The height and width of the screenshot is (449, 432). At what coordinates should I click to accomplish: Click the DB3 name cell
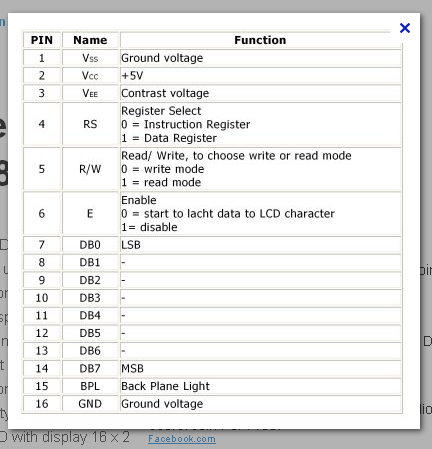coord(90,298)
